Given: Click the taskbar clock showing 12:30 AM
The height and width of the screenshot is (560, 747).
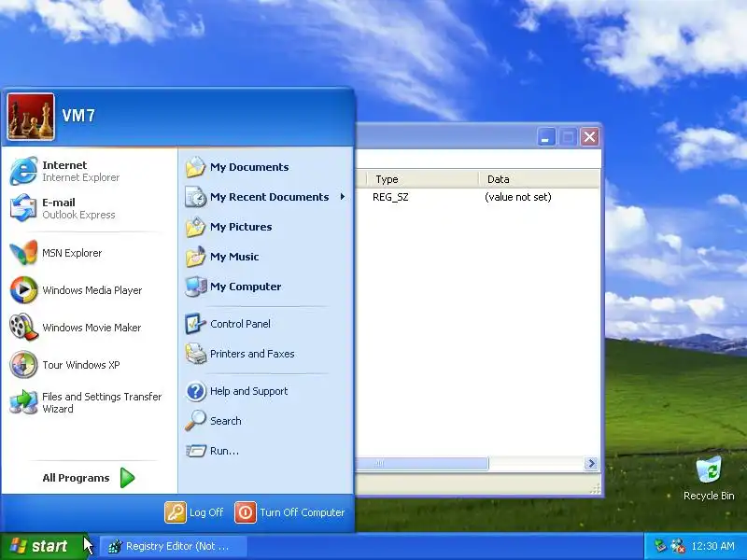Looking at the screenshot, I should click(712, 546).
